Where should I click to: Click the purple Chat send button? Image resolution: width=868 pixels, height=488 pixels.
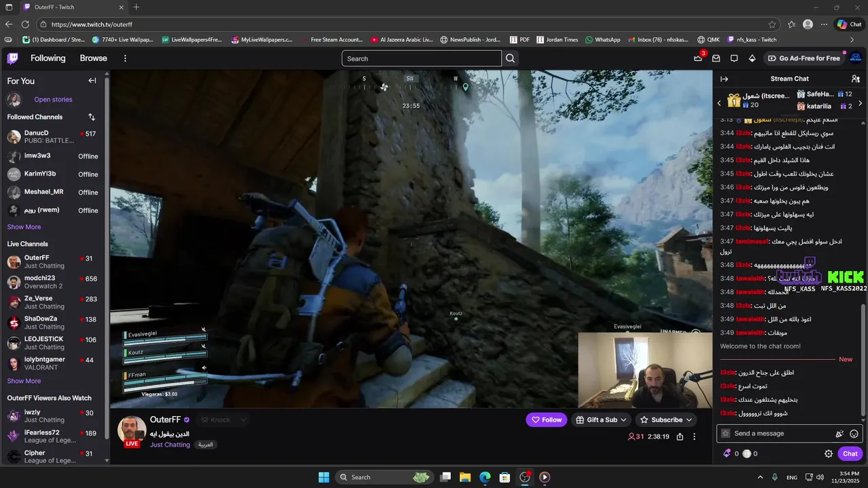pyautogui.click(x=850, y=453)
